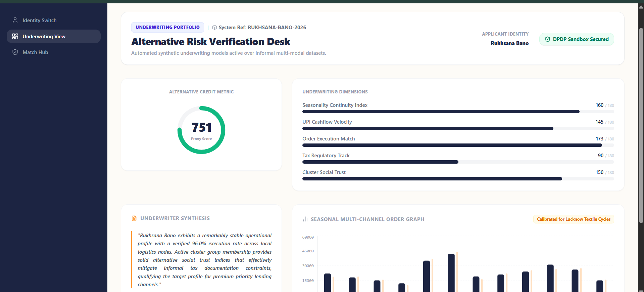Click the layers icon beside System Ref
This screenshot has height=292, width=644.
214,28
